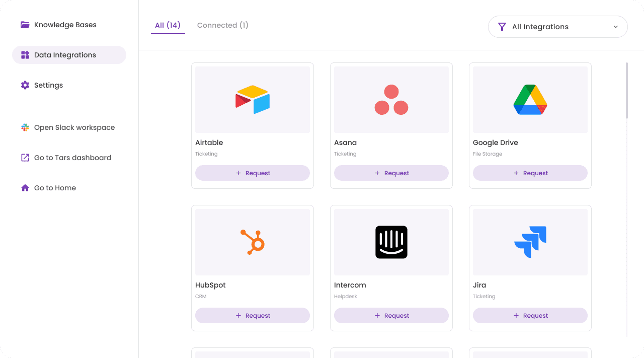Click the Ticketing label under Asana
Screen dimensions: 644x358
tap(345, 154)
